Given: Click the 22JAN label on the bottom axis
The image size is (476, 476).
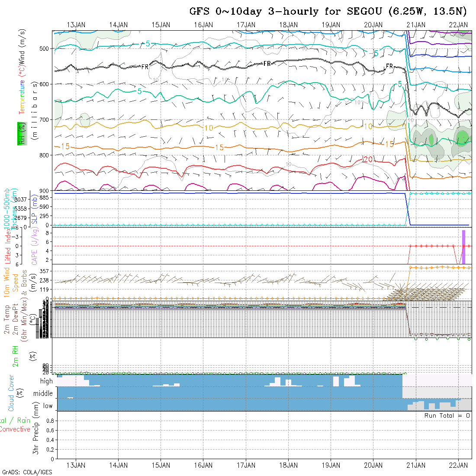Looking at the screenshot, I should (x=458, y=465).
